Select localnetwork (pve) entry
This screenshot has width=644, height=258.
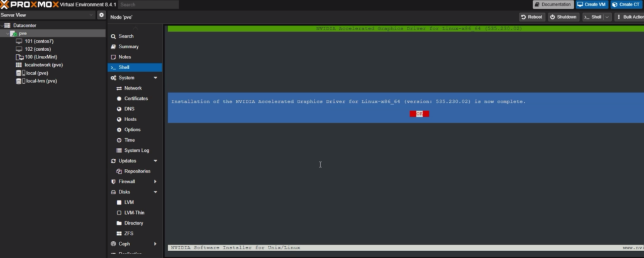43,65
